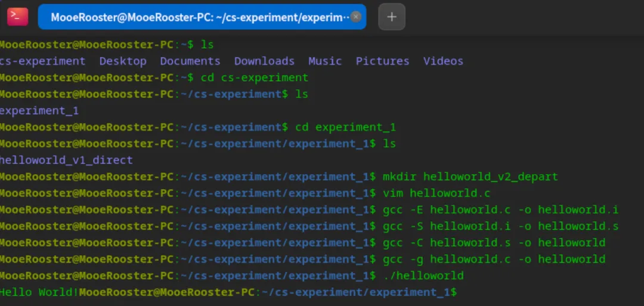This screenshot has width=644, height=306.
Task: Click the Pictures folder name in listing
Action: [x=382, y=61]
